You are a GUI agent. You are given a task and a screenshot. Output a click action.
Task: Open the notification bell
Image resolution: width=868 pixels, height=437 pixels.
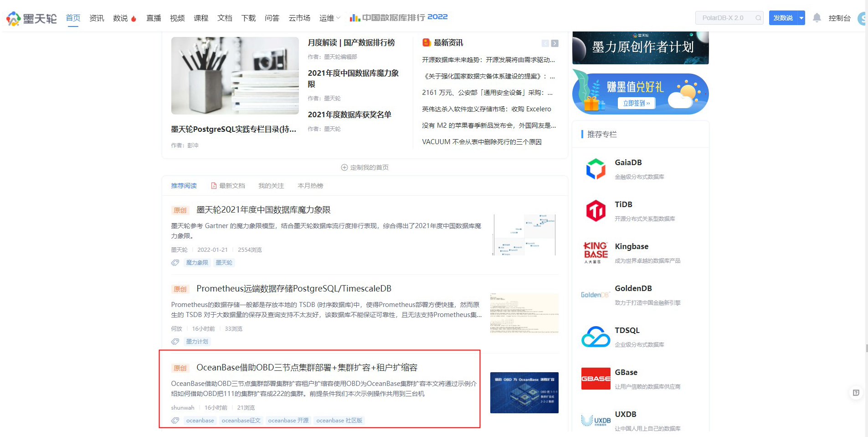point(817,18)
